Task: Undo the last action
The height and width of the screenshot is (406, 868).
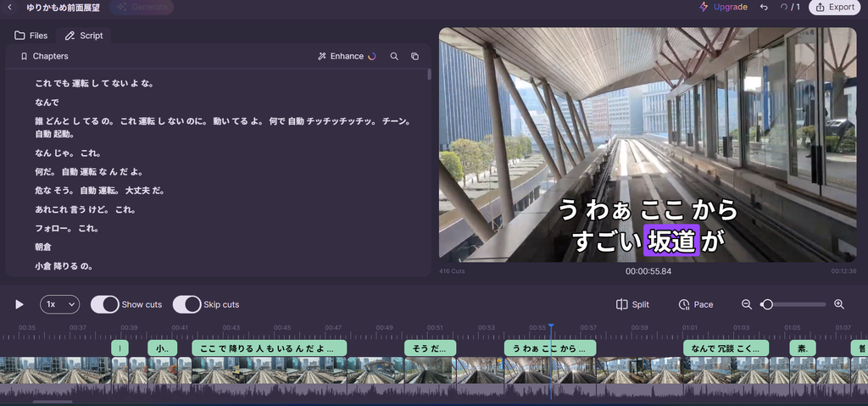Action: pyautogui.click(x=764, y=7)
